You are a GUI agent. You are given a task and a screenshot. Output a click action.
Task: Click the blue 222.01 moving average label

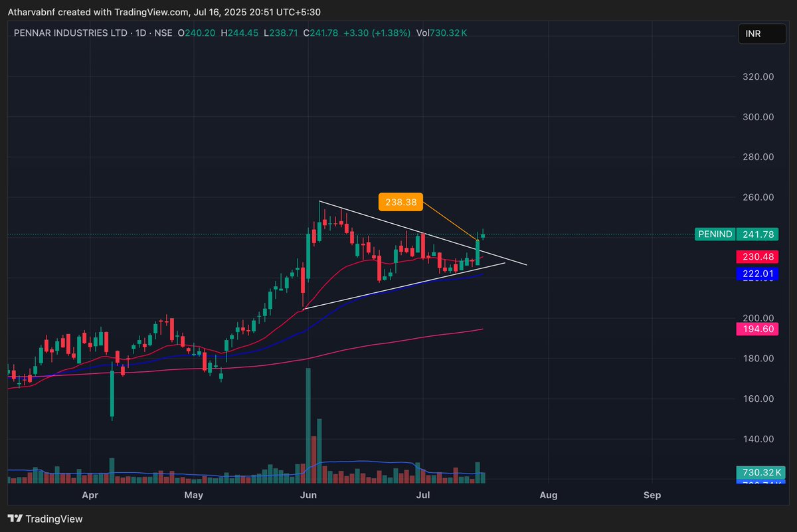coord(757,274)
